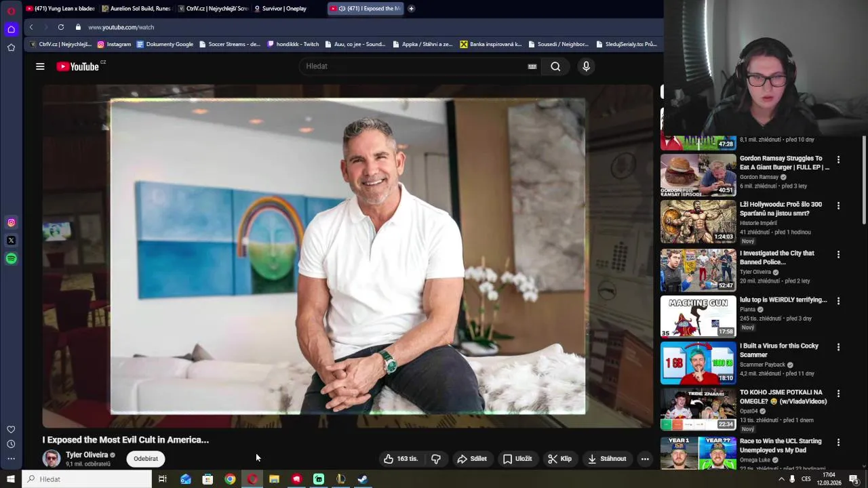Viewport: 868px width, 488px height.
Task: Open options for Lži Hollywoodu video
Action: tap(838, 205)
